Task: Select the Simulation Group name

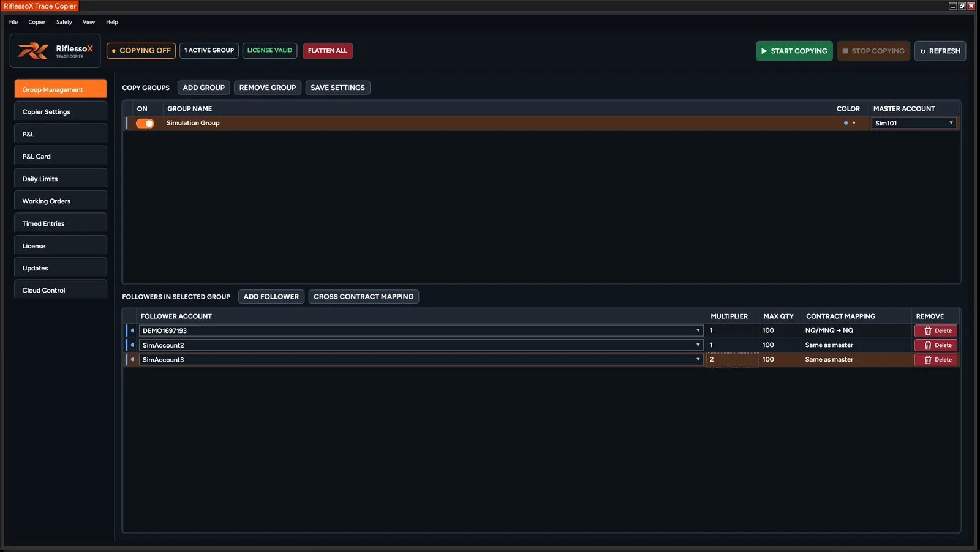Action: point(193,123)
